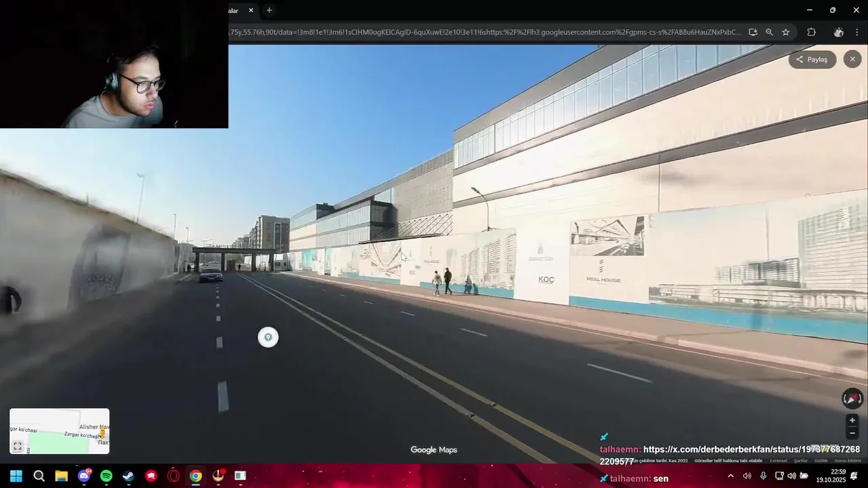
Task: Click the install app icon in address bar
Action: (x=753, y=32)
